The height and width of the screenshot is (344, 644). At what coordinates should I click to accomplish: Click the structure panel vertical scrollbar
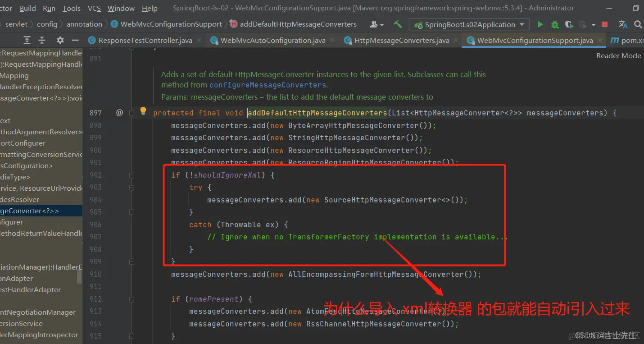click(x=80, y=276)
